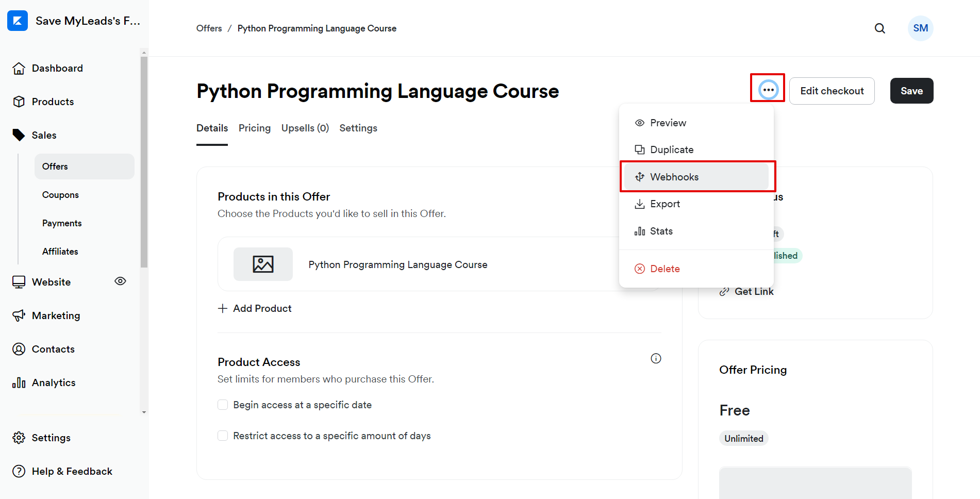Switch to the Details tab
The image size is (980, 499).
212,128
